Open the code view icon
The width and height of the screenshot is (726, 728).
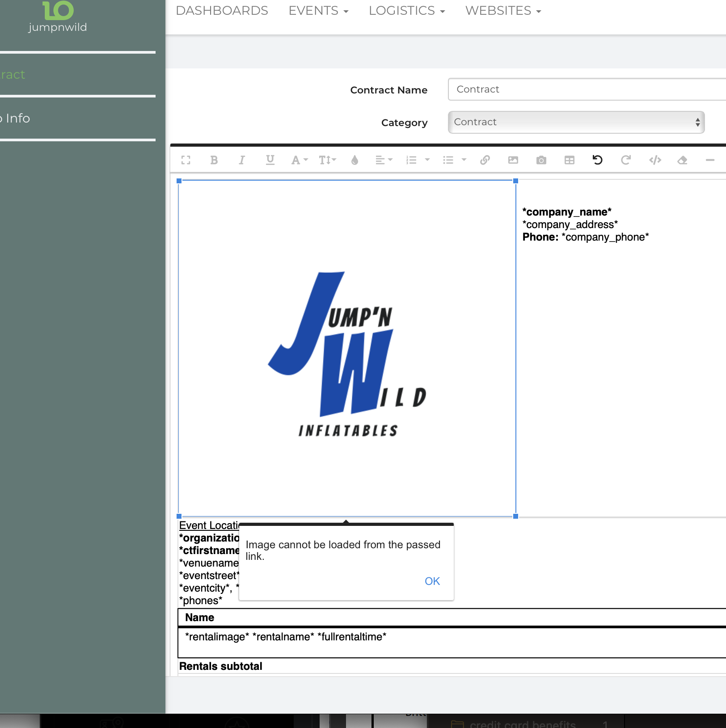(x=655, y=160)
